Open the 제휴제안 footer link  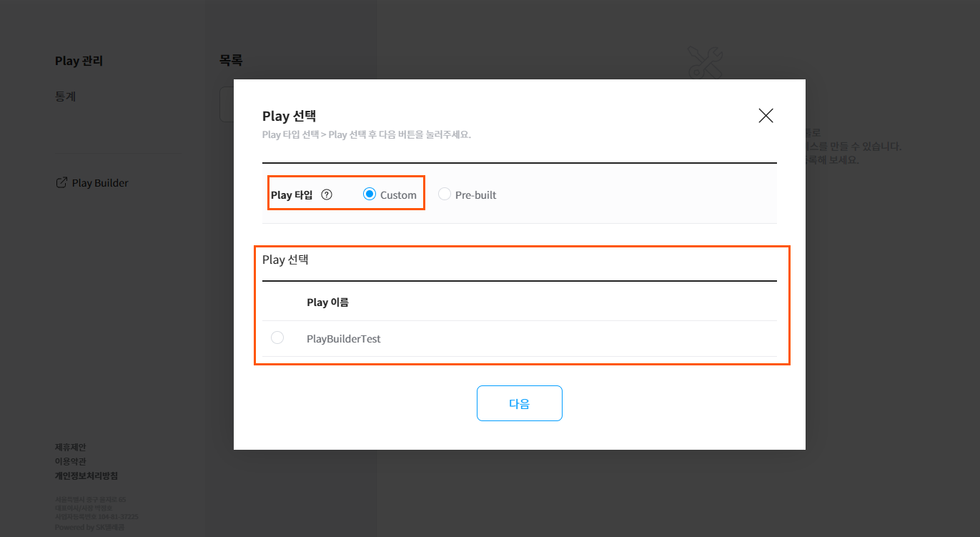click(70, 447)
